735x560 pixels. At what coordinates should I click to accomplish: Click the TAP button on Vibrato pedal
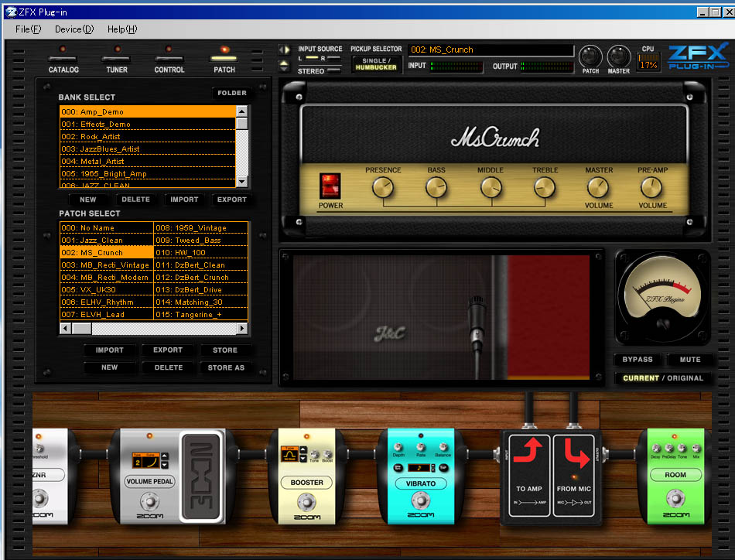click(443, 468)
